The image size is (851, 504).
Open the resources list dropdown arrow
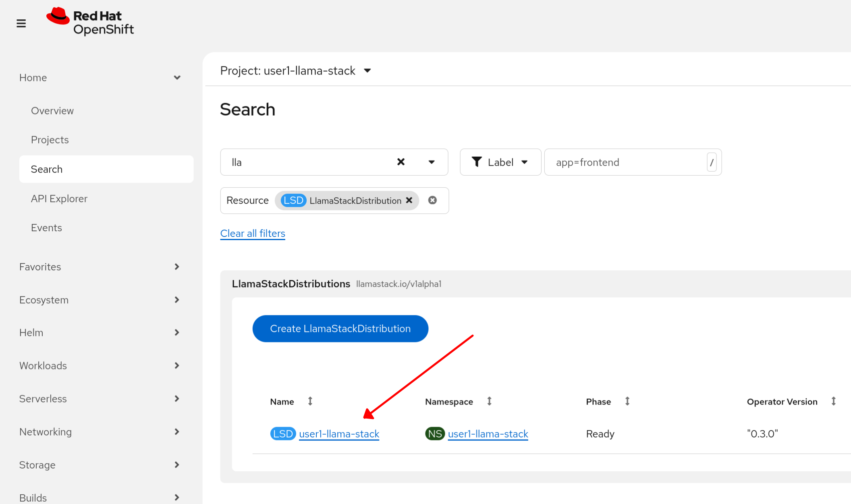click(x=432, y=162)
